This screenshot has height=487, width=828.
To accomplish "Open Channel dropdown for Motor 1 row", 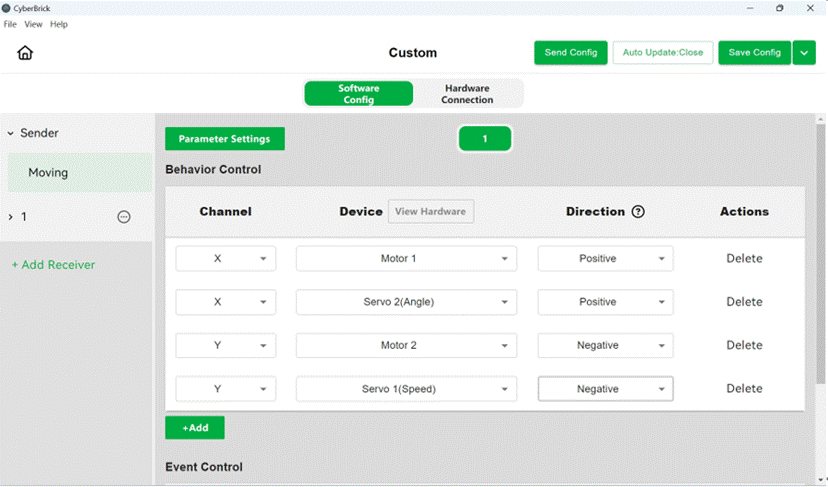I will pos(225,259).
